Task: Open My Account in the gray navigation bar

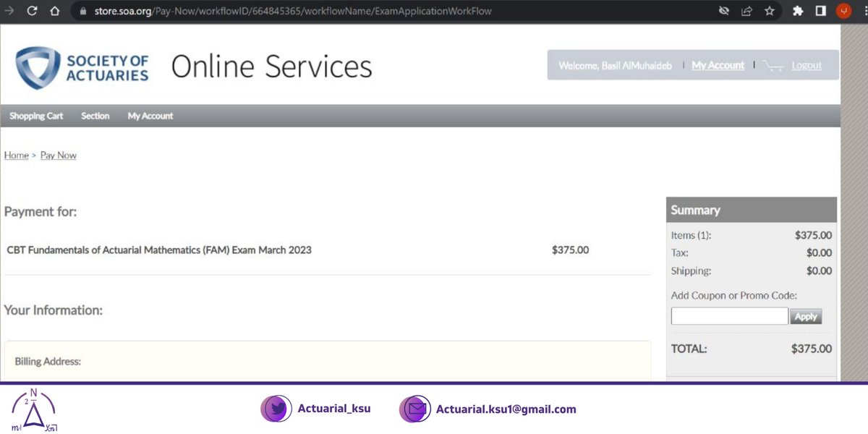Action: tap(150, 116)
